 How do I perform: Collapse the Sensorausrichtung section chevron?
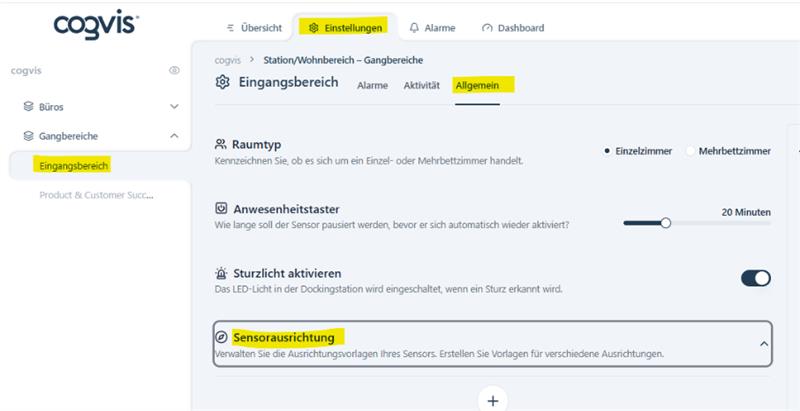764,344
